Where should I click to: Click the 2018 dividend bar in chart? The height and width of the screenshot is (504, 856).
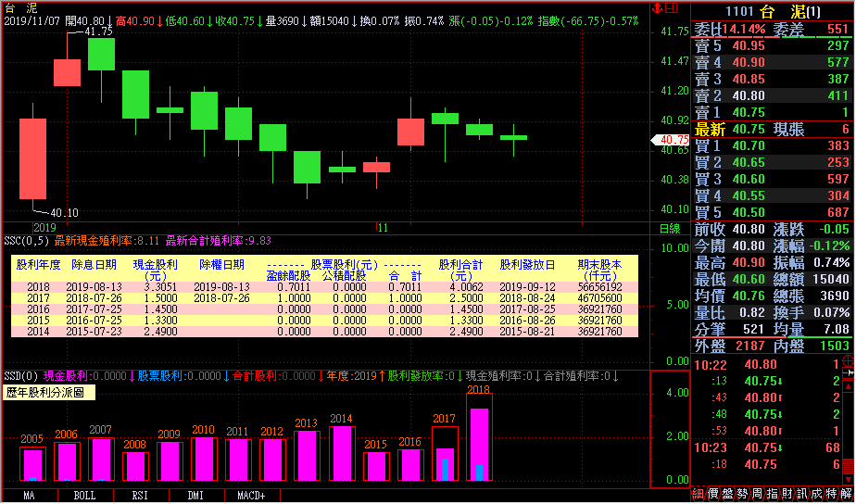click(x=479, y=437)
